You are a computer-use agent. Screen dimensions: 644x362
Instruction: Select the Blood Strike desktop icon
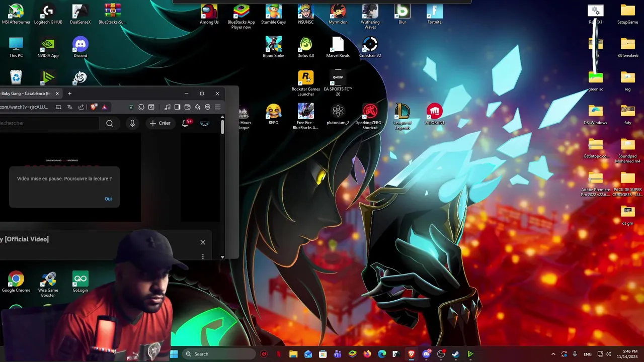click(273, 48)
